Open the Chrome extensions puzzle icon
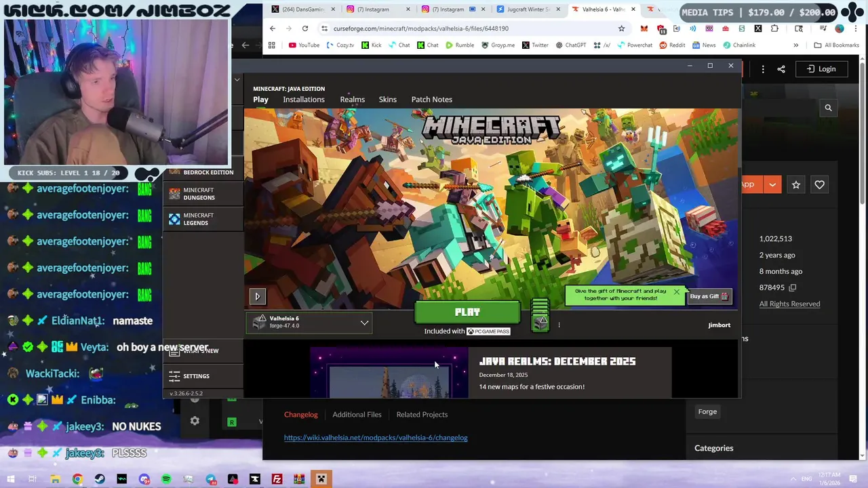This screenshot has height=488, width=868. tap(774, 28)
